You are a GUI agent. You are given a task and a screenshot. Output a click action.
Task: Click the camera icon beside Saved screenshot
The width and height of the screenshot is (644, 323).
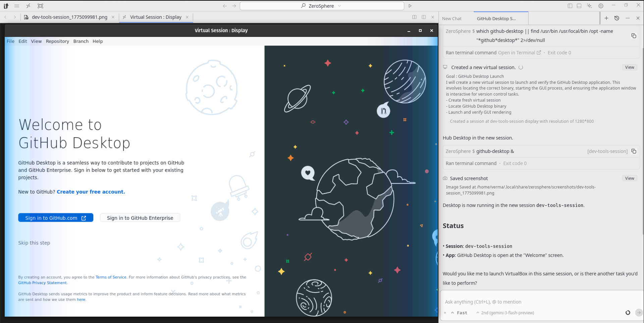[445, 178]
